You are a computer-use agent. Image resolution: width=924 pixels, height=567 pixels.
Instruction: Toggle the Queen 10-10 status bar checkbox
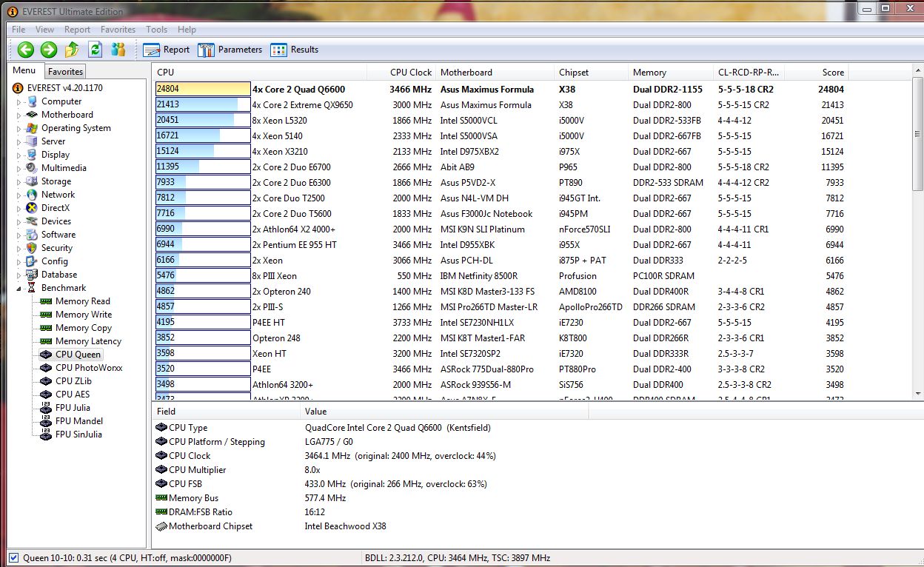tap(13, 558)
